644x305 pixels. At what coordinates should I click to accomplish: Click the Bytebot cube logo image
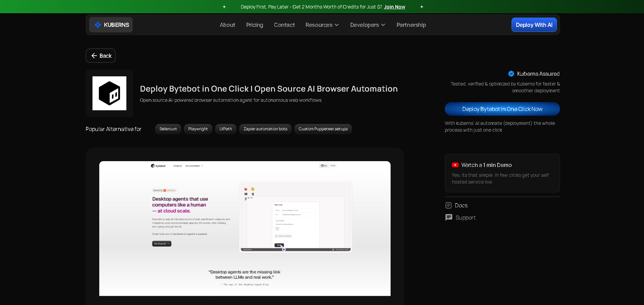coord(109,93)
